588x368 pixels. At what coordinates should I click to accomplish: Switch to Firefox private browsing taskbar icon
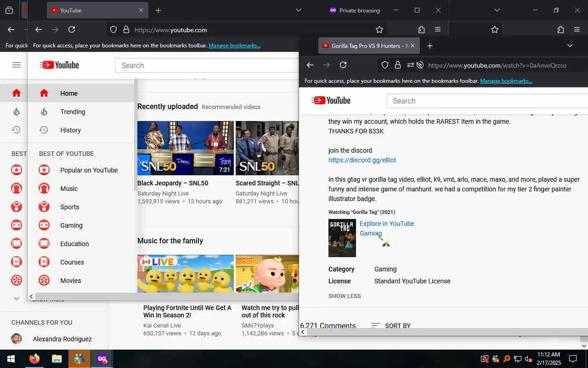click(102, 359)
